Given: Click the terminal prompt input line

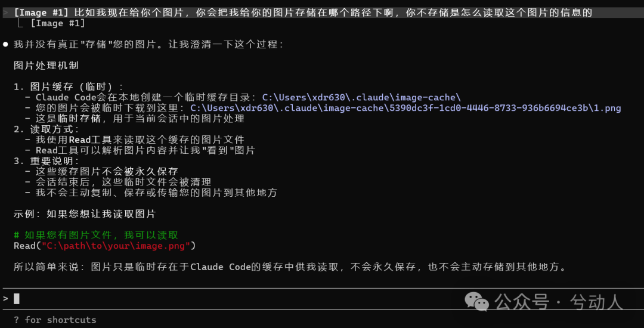Looking at the screenshot, I should [322, 299].
